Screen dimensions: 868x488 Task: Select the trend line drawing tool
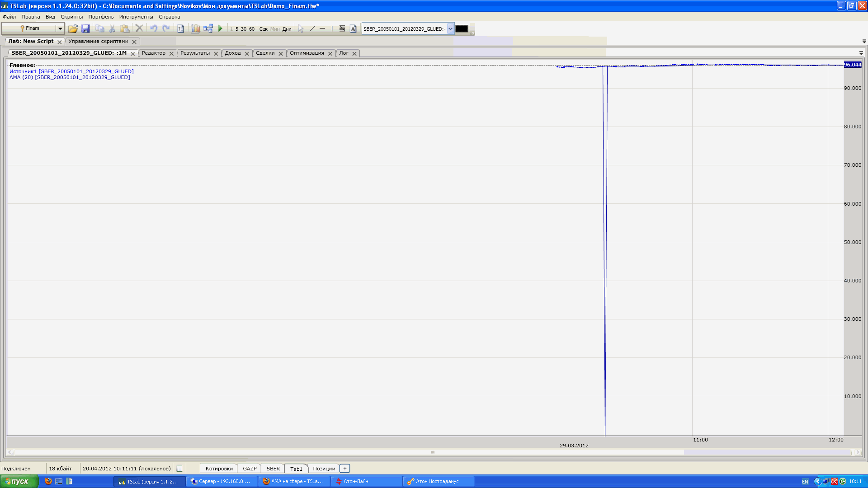[x=312, y=28]
